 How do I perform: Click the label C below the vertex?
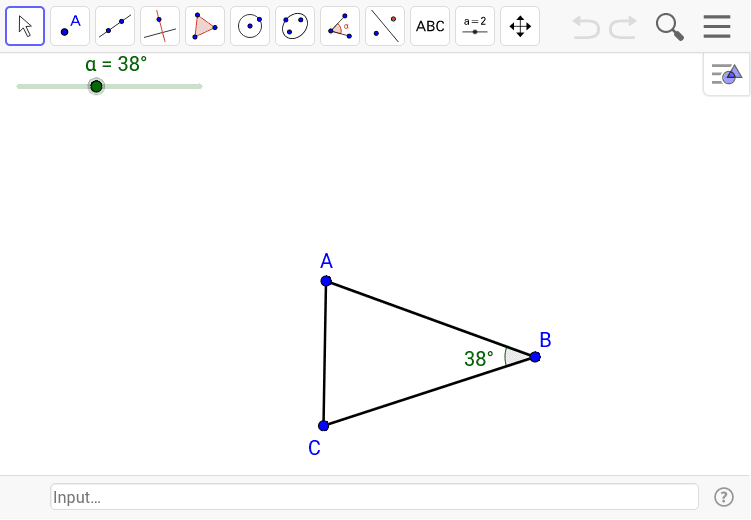point(314,448)
